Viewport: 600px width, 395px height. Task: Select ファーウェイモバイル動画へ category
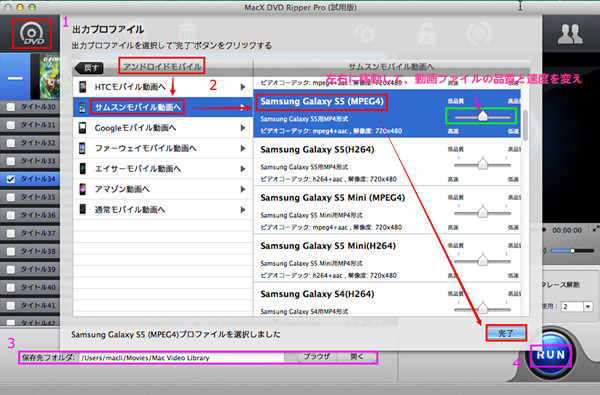pos(163,148)
